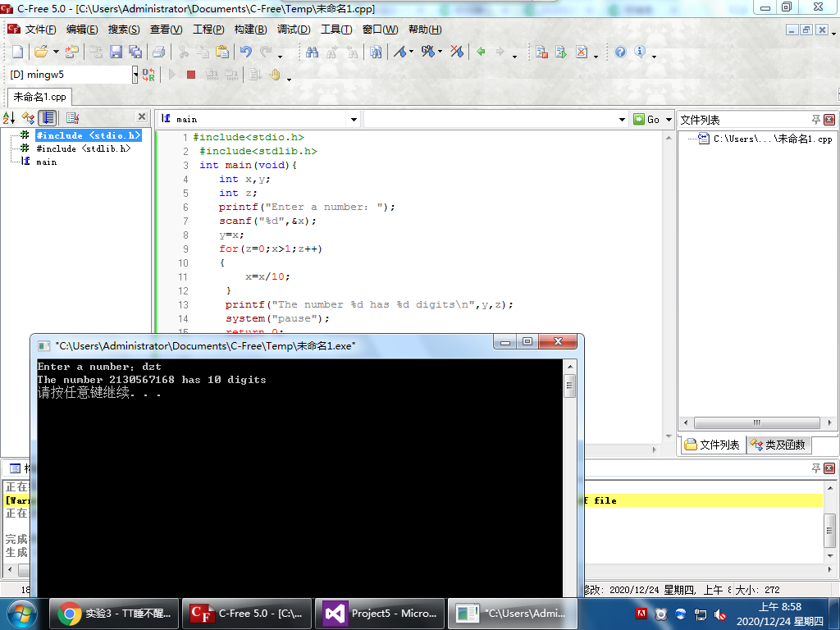Click the New file icon
This screenshot has height=630, width=840.
(x=16, y=52)
